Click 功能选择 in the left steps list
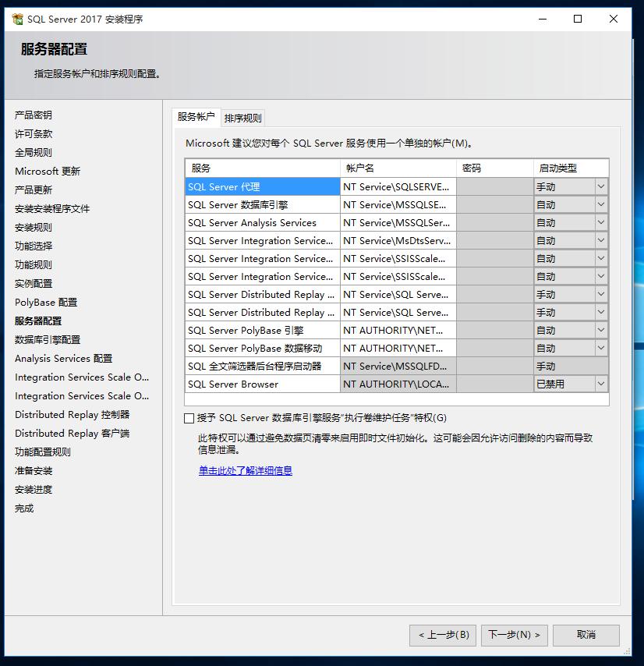The height and width of the screenshot is (666, 644). tap(33, 246)
